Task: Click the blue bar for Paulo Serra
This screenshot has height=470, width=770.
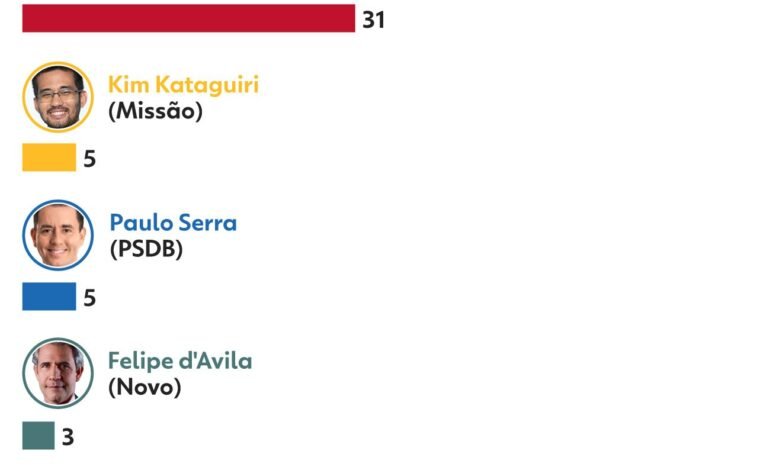Action: [49, 297]
